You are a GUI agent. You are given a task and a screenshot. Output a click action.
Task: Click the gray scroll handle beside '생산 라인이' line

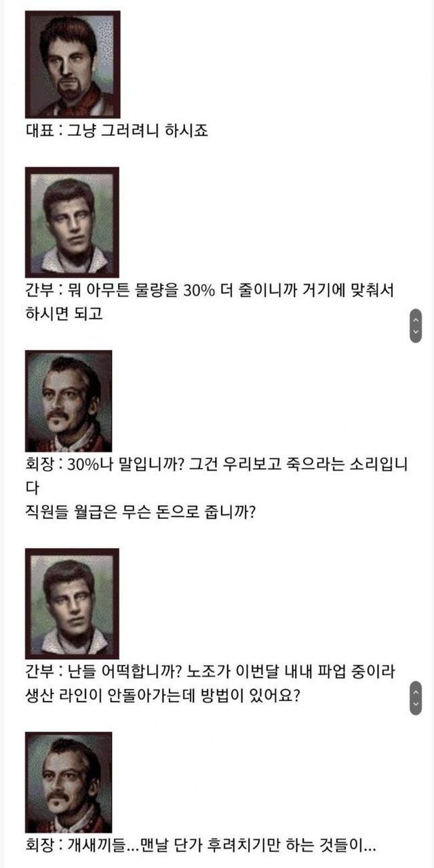click(x=416, y=698)
